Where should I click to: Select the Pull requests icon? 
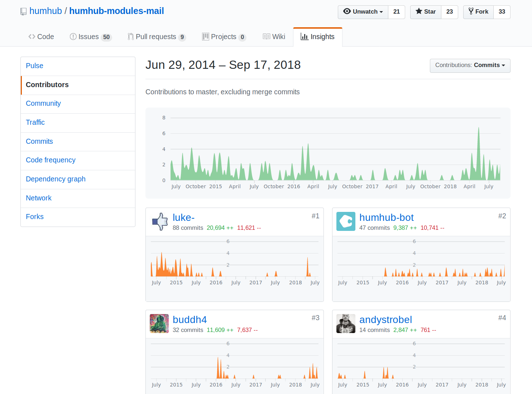click(x=130, y=37)
